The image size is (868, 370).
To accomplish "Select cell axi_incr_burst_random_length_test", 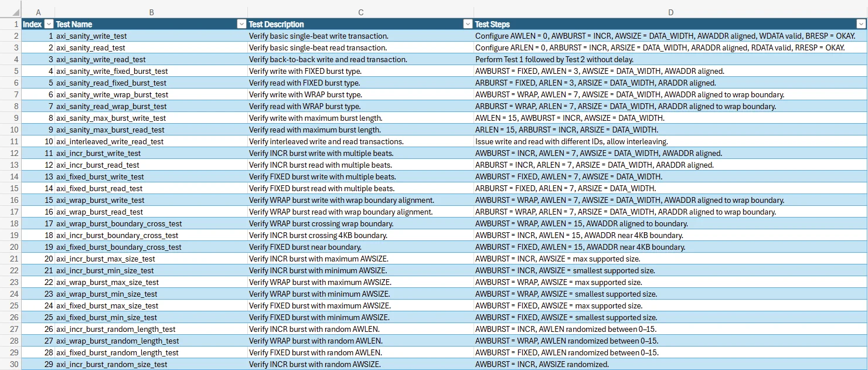I will pyautogui.click(x=151, y=329).
